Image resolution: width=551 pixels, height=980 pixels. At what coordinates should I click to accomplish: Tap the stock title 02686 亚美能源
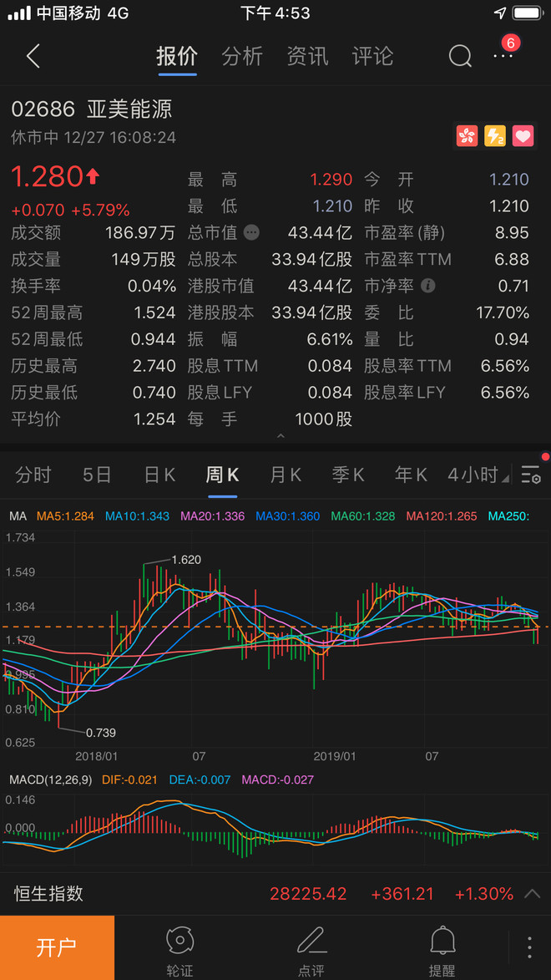(x=92, y=109)
